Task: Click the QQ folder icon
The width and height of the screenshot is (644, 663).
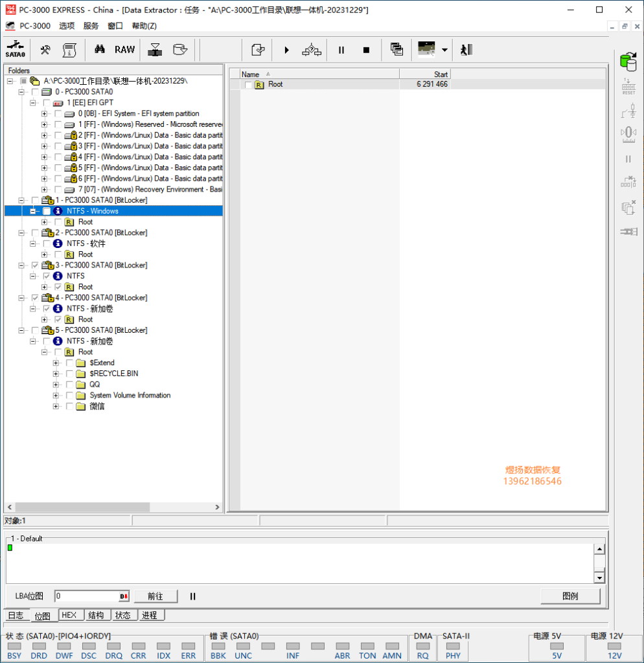Action: pyautogui.click(x=81, y=385)
